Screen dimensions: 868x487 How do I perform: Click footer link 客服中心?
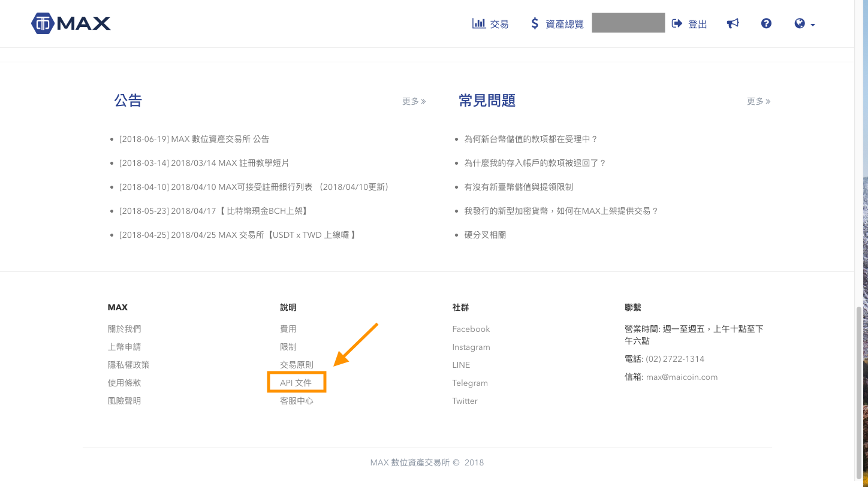[x=297, y=401]
